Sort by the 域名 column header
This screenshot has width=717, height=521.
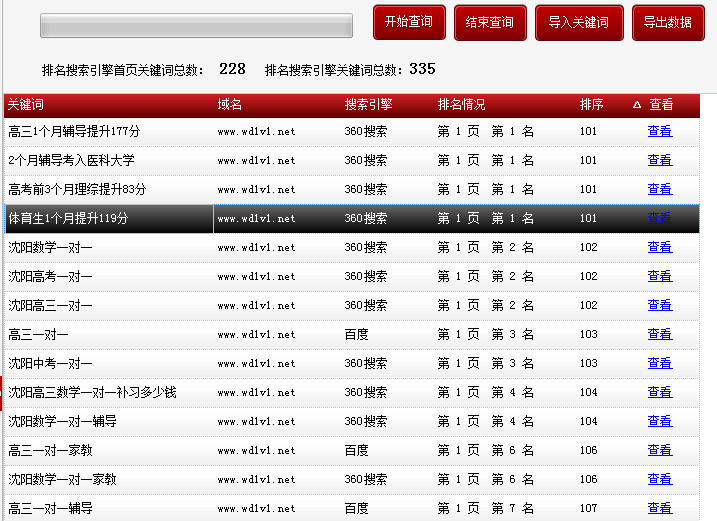tap(230, 105)
